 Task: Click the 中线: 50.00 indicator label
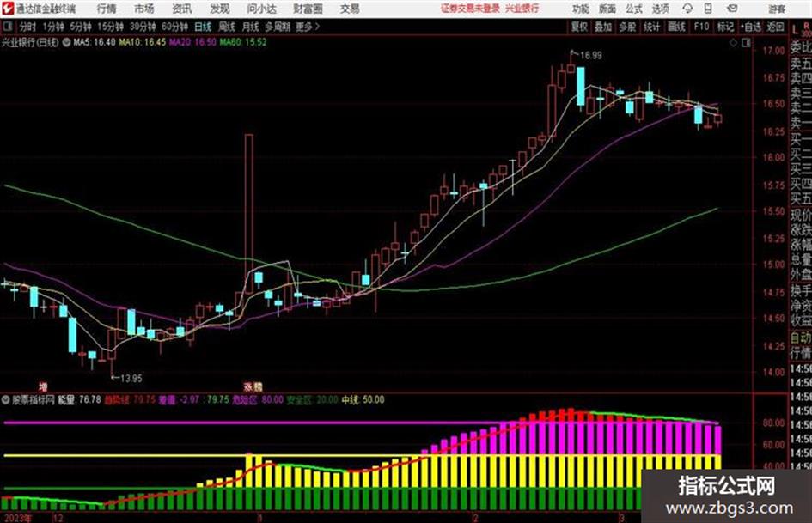click(x=363, y=399)
